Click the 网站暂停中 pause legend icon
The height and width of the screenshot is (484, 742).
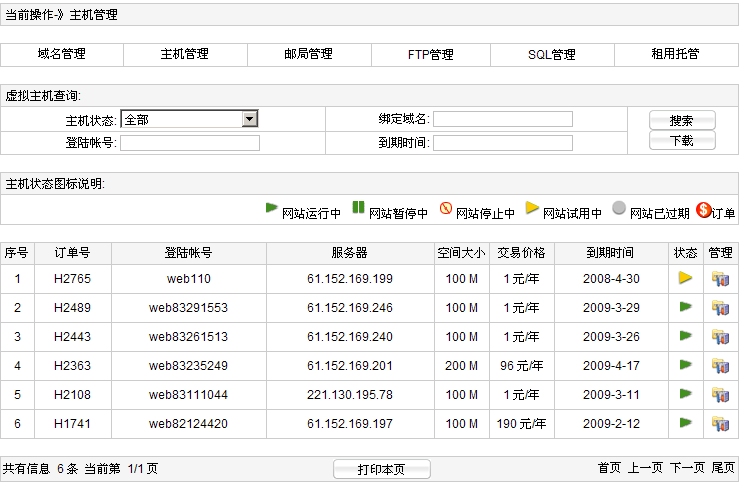tap(358, 207)
